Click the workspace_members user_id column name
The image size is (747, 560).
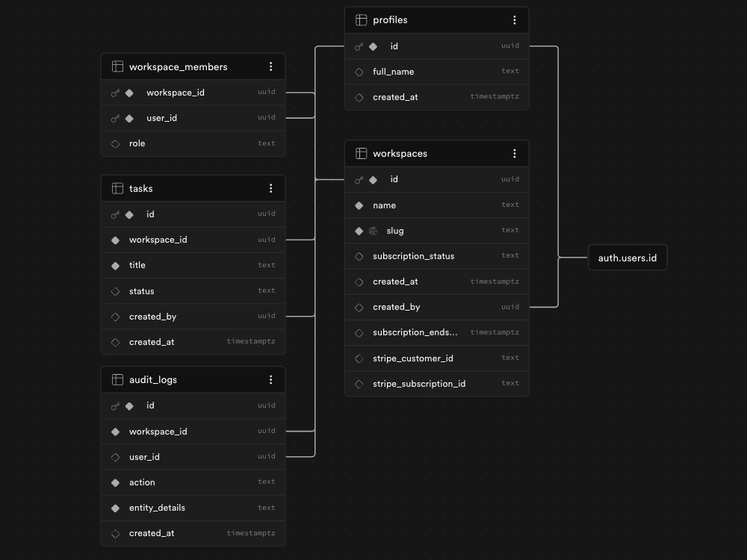point(161,118)
